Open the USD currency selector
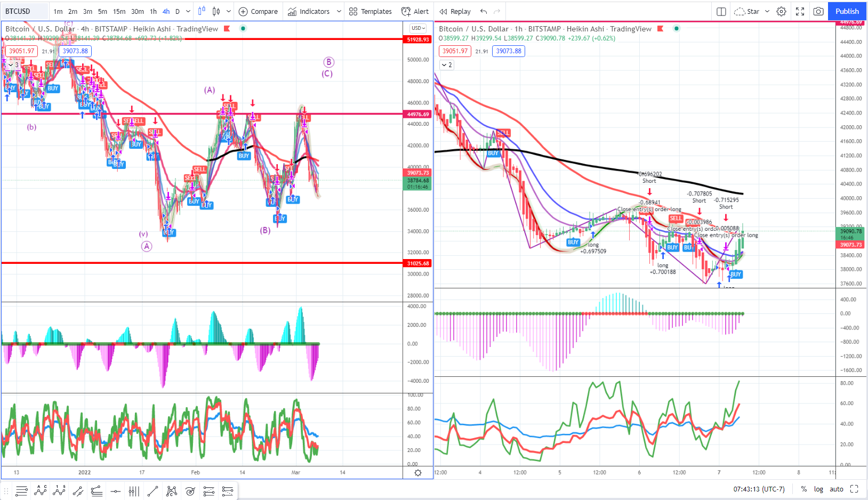Viewport: 868px width, 500px height. coord(418,28)
